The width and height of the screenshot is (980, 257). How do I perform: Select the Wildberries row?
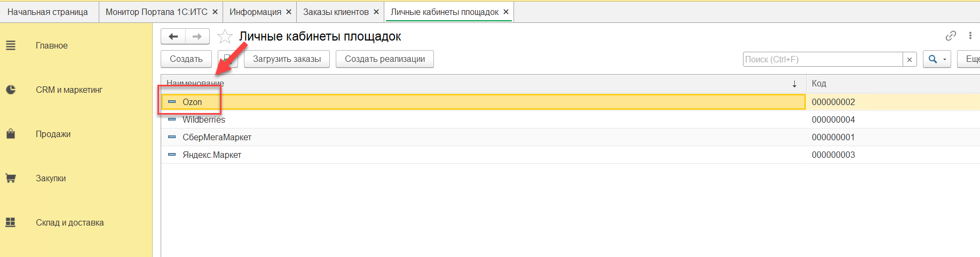pos(204,120)
